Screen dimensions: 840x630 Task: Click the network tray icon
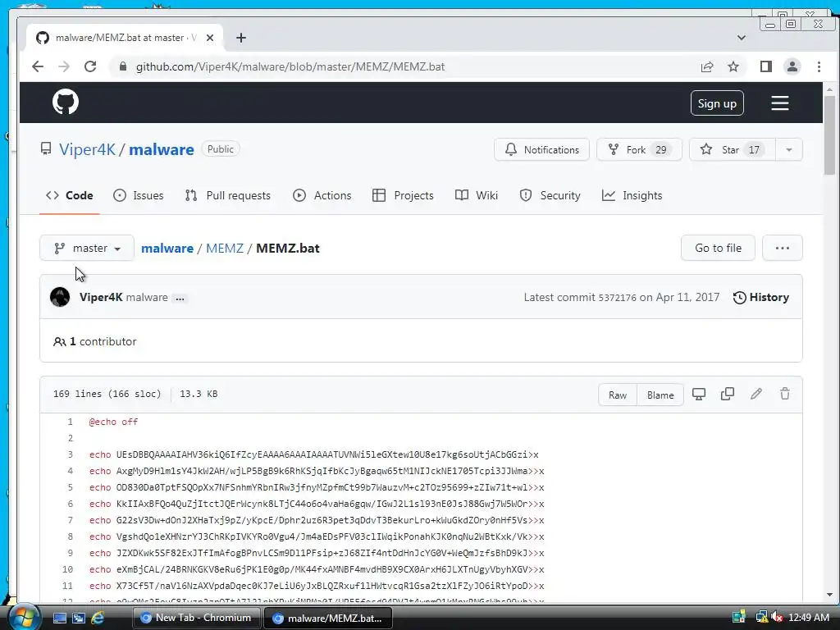tap(761, 618)
